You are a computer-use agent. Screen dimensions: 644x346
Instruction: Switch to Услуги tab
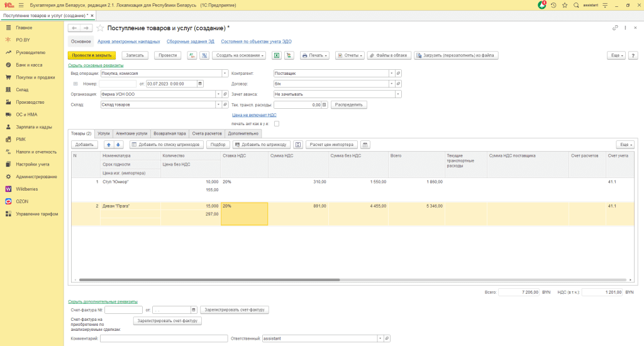[x=104, y=133]
